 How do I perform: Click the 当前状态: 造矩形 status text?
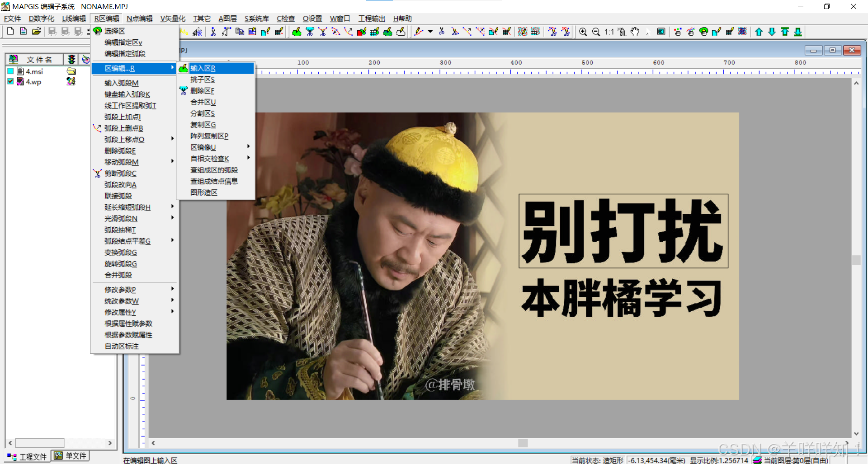[597, 460]
